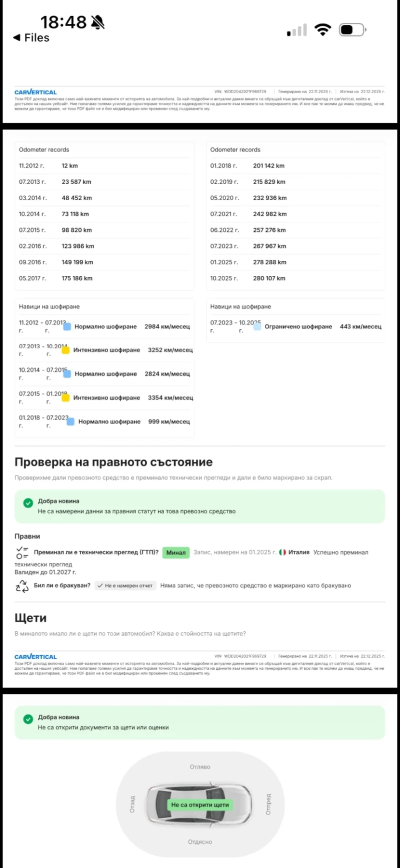The height and width of the screenshot is (868, 400).
Task: Click the green checkmark beside legal status good news
Action: [x=28, y=503]
